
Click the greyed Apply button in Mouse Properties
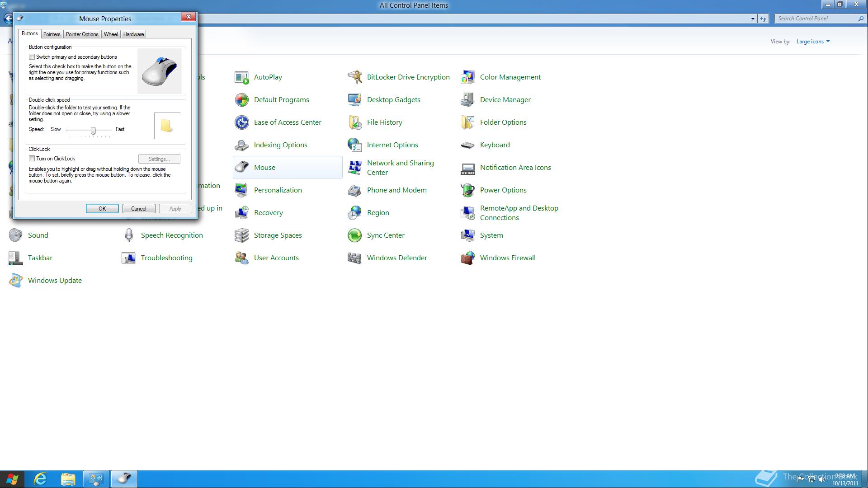tap(175, 209)
